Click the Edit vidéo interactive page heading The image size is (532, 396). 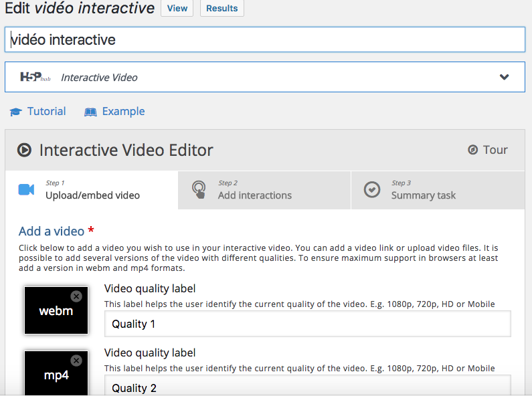80,8
